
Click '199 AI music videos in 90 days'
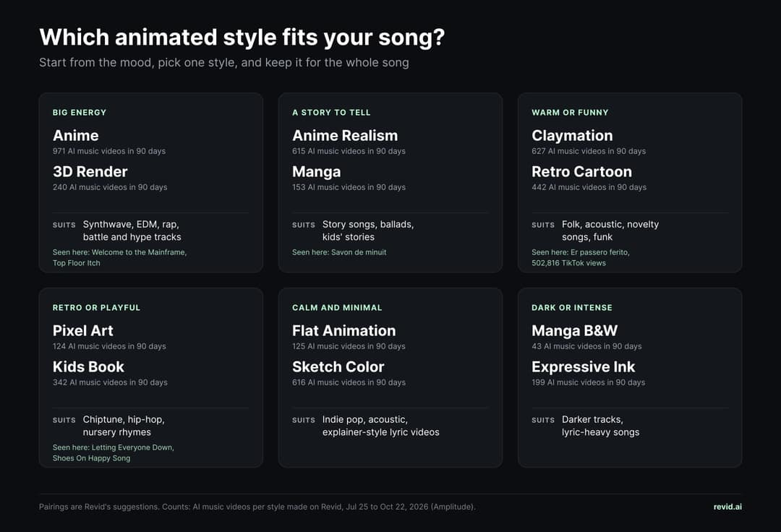588,382
